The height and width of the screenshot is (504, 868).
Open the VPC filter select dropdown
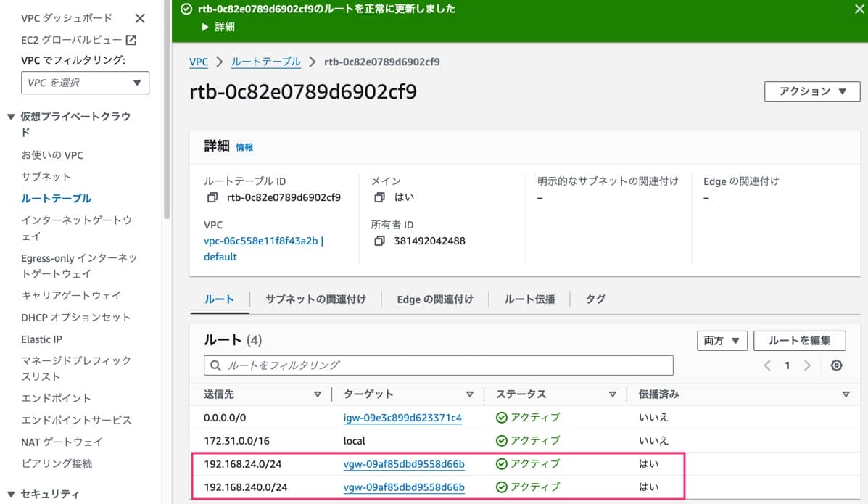(x=86, y=83)
